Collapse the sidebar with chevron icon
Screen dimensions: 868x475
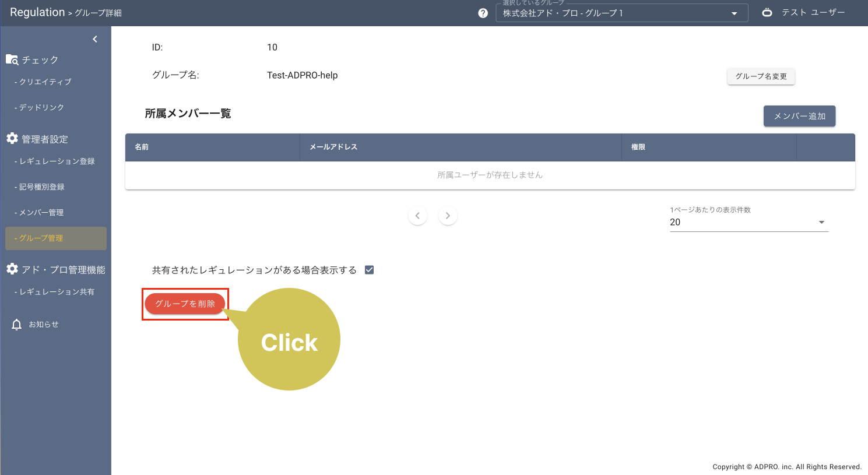click(x=95, y=39)
